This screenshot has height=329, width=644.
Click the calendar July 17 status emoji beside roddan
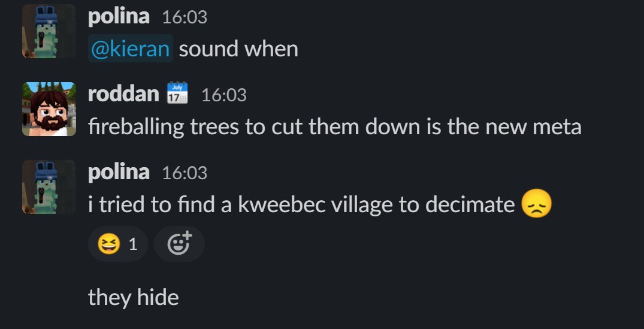pyautogui.click(x=177, y=92)
